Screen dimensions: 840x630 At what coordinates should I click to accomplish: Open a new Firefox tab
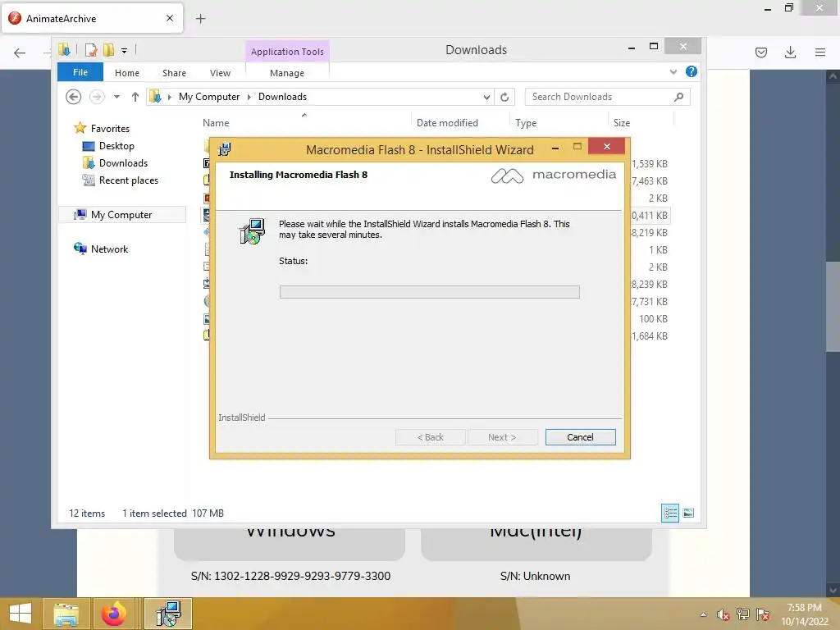coord(200,19)
